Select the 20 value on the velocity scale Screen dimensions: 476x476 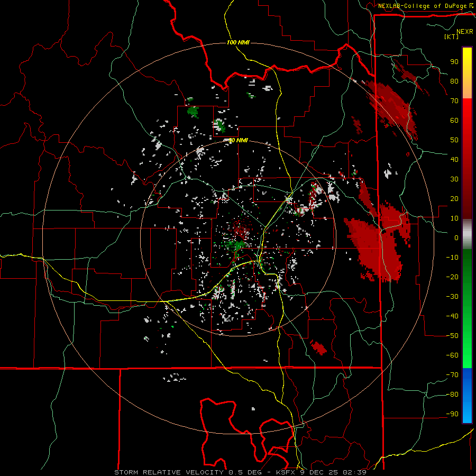[454, 199]
